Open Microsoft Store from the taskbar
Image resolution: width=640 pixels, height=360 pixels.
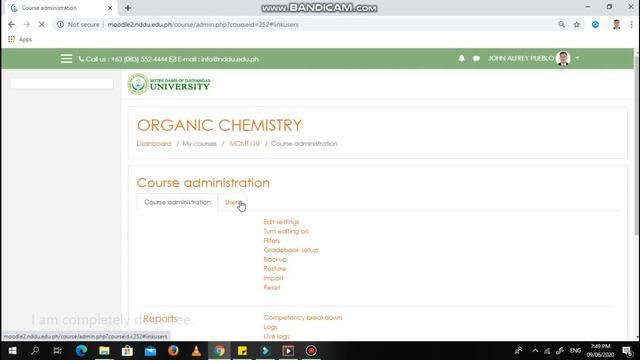(x=127, y=351)
